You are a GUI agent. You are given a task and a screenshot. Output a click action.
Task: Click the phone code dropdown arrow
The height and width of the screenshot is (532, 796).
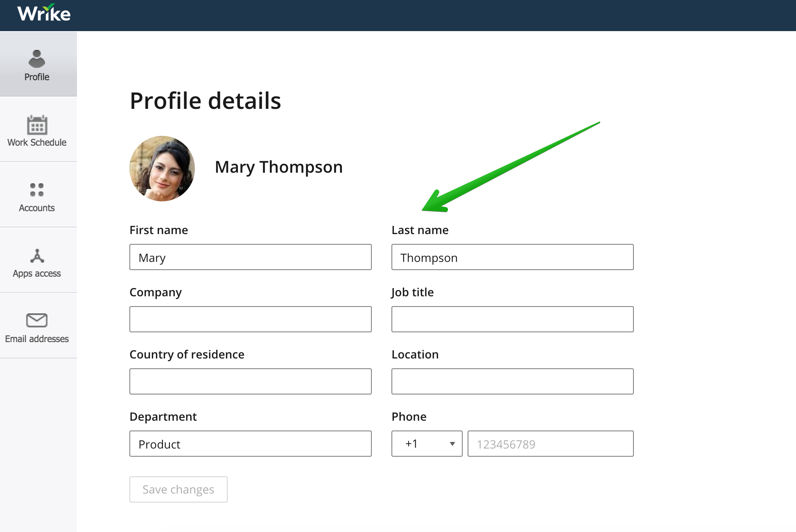click(x=452, y=444)
